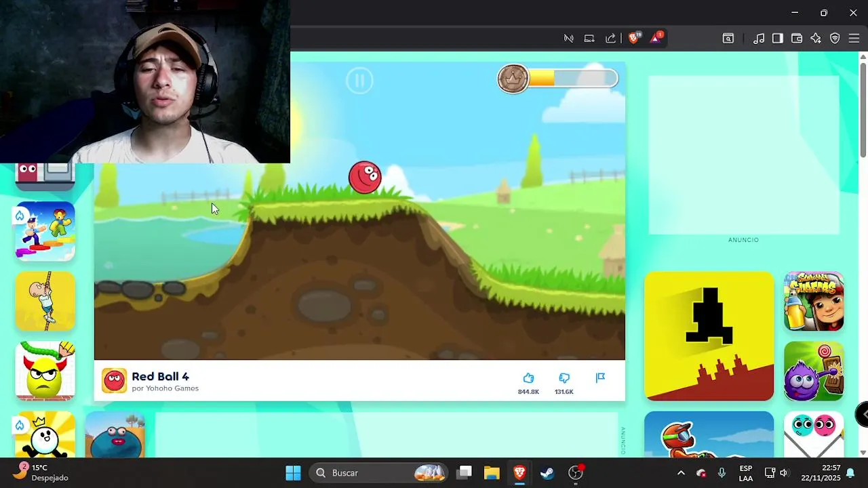Open the 15°C Despejado weather widget
The width and height of the screenshot is (868, 488).
(x=42, y=472)
